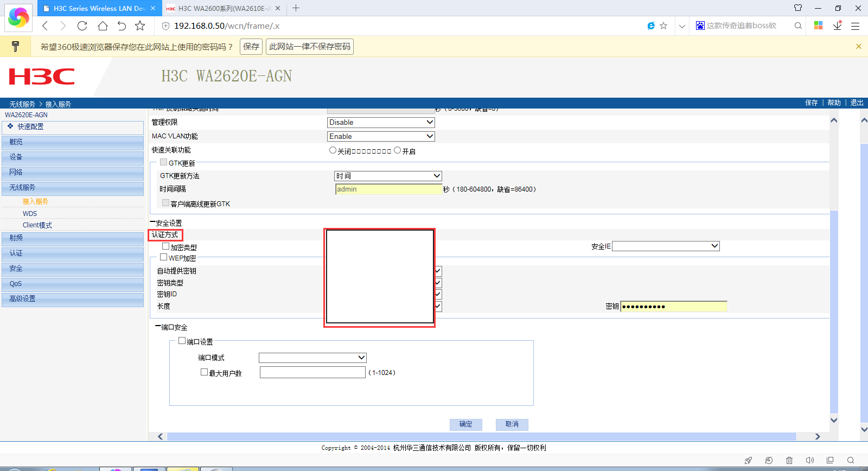Click the 时间间隔 input field
This screenshot has height=471, width=868.
pos(389,189)
